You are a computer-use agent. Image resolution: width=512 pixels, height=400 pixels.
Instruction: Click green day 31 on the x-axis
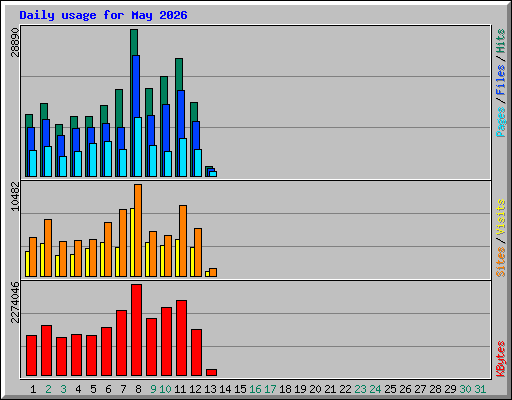click(480, 389)
